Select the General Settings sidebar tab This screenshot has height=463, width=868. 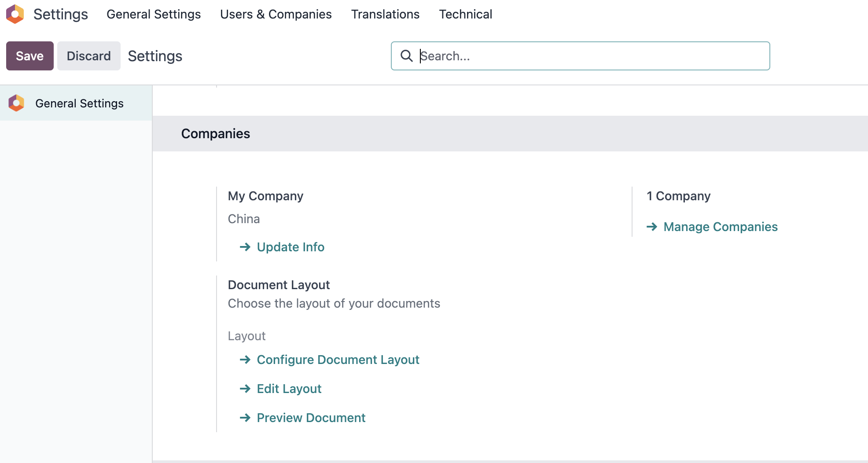tap(76, 103)
